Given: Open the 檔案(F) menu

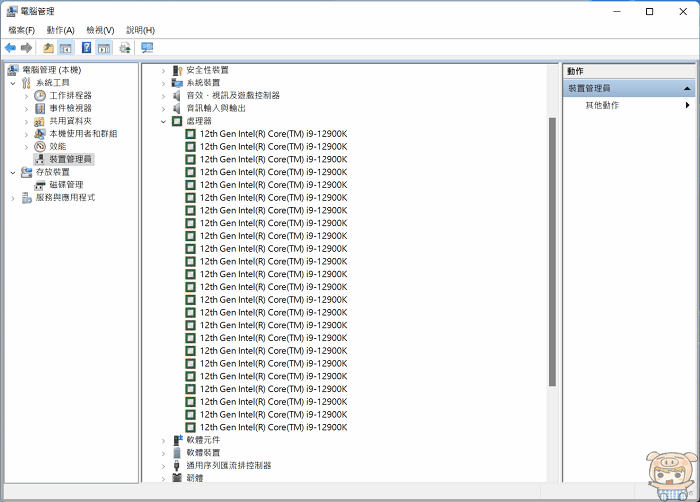Looking at the screenshot, I should (x=21, y=30).
